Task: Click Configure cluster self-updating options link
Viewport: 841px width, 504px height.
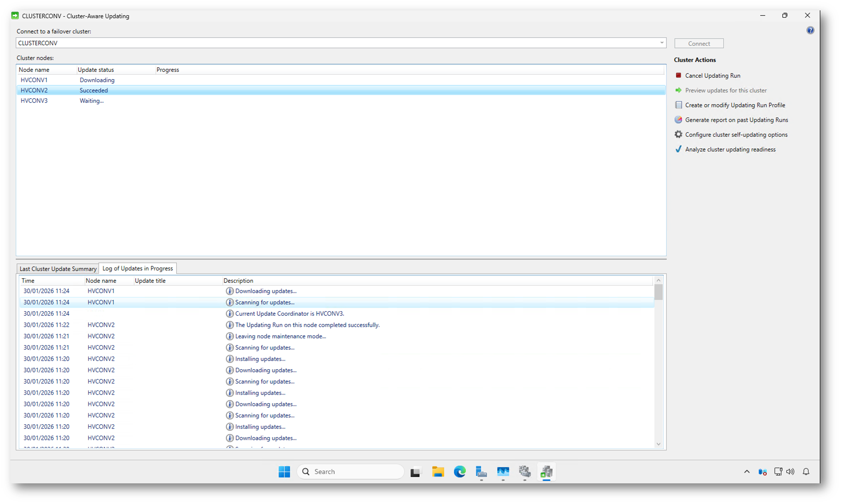Action: point(736,135)
